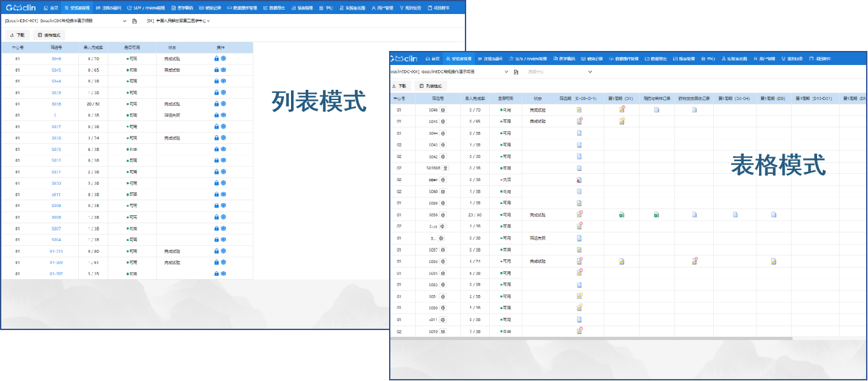Click the gear icon beside S086 in front window

click(x=443, y=261)
